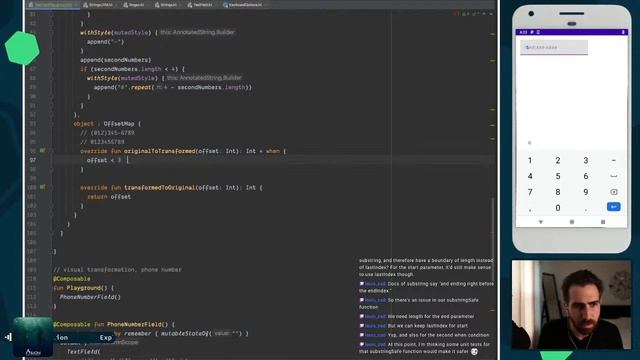Focus the phone number text field in emulator
The width and height of the screenshot is (640, 360).
coord(554,47)
